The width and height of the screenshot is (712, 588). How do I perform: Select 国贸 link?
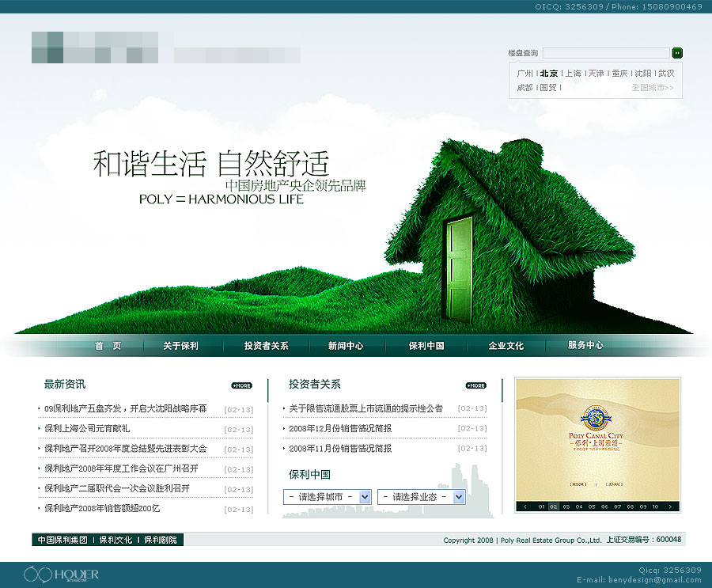(548, 87)
